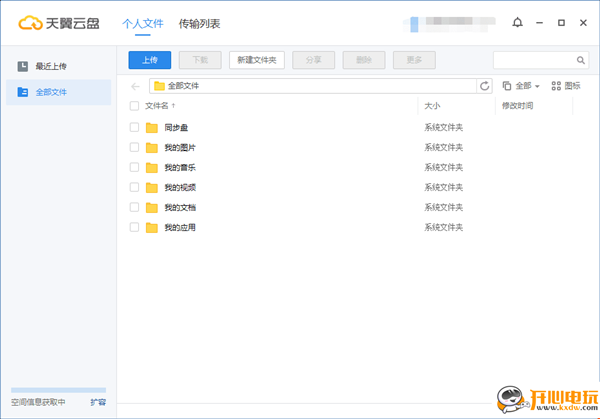The height and width of the screenshot is (419, 600).
Task: Click inside the search input field
Action: pos(535,60)
